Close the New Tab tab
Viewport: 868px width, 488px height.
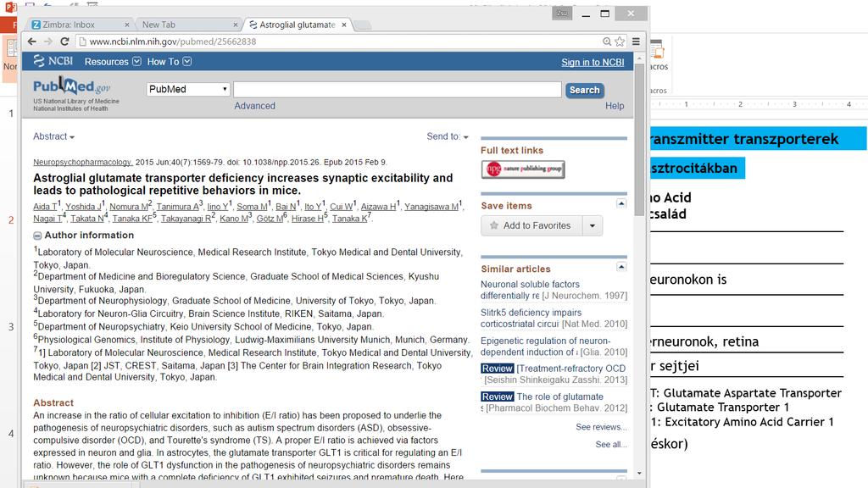coord(236,25)
